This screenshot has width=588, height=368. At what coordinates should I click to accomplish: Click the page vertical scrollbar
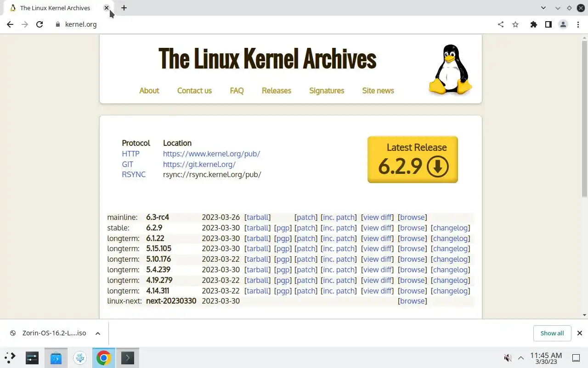[x=584, y=120]
